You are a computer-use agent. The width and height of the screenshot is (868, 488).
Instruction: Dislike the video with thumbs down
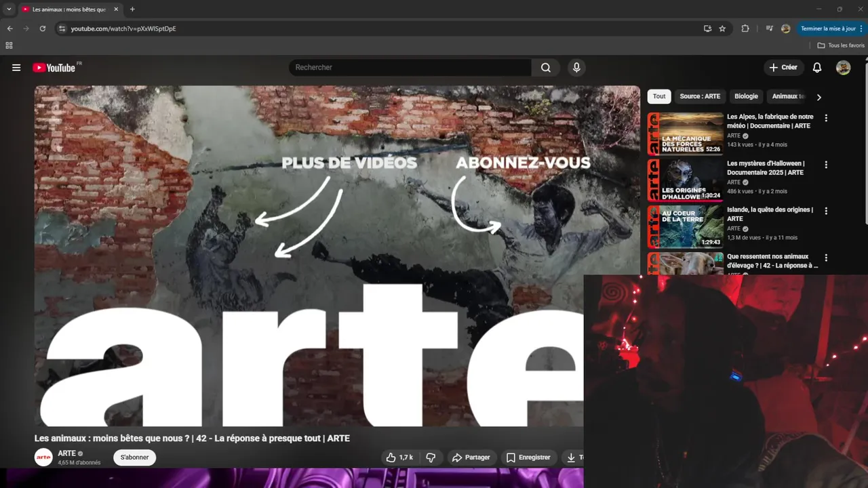(431, 457)
